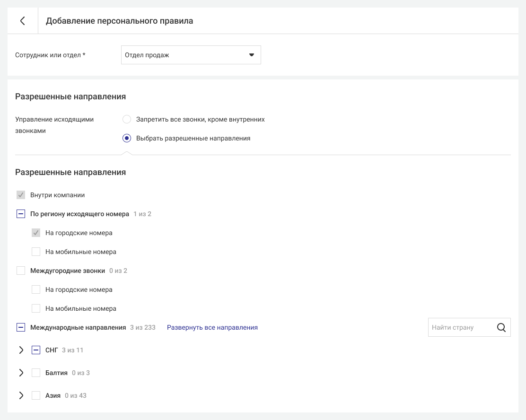This screenshot has height=420, width=526.
Task: Check На мобильные номера under По региону
Action: (x=36, y=252)
